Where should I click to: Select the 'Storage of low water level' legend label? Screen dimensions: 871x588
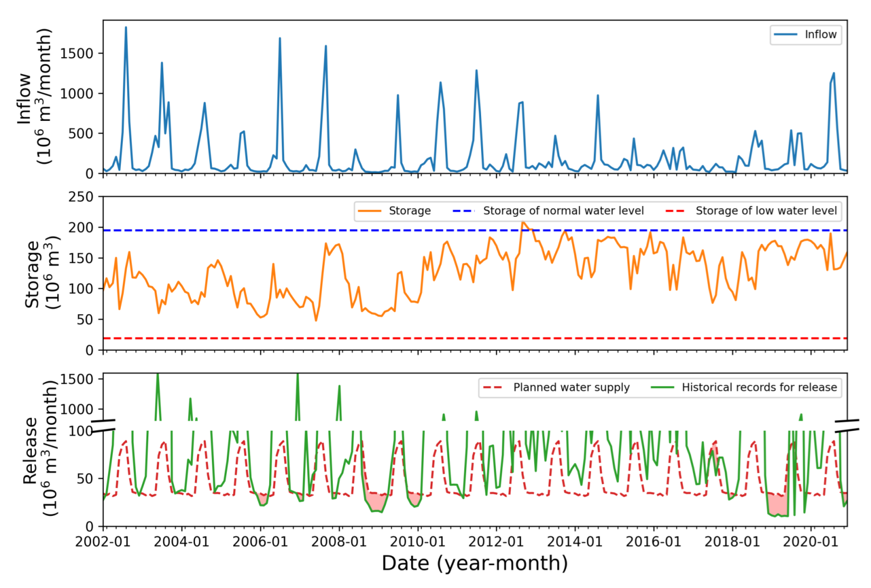[x=766, y=211]
